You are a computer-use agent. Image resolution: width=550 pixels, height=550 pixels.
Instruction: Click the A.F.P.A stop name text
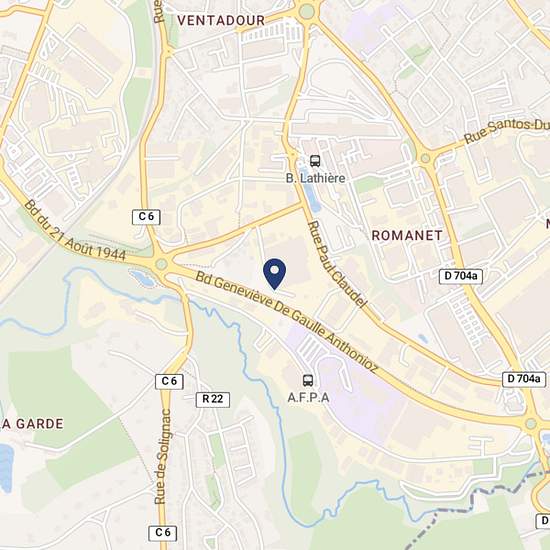click(x=308, y=397)
